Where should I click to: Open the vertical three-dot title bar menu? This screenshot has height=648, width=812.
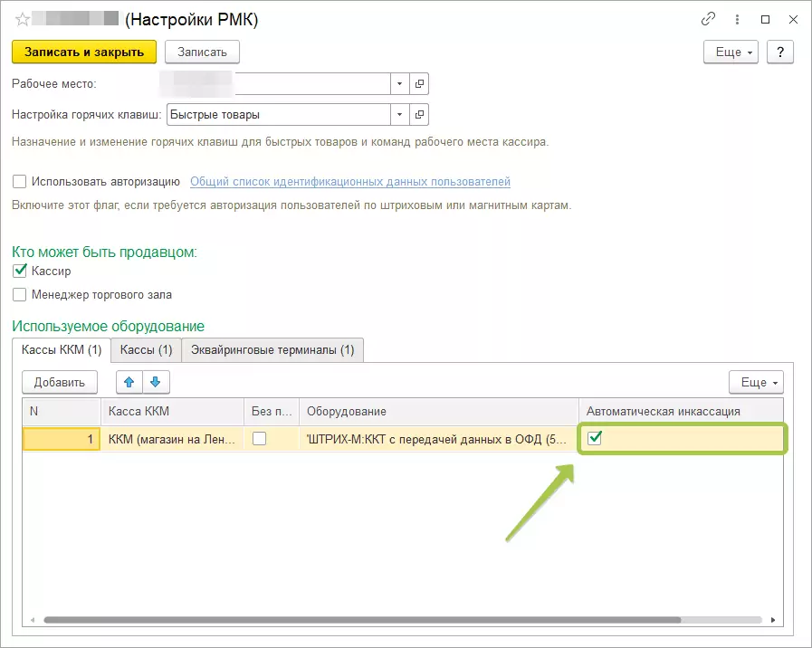pos(738,19)
